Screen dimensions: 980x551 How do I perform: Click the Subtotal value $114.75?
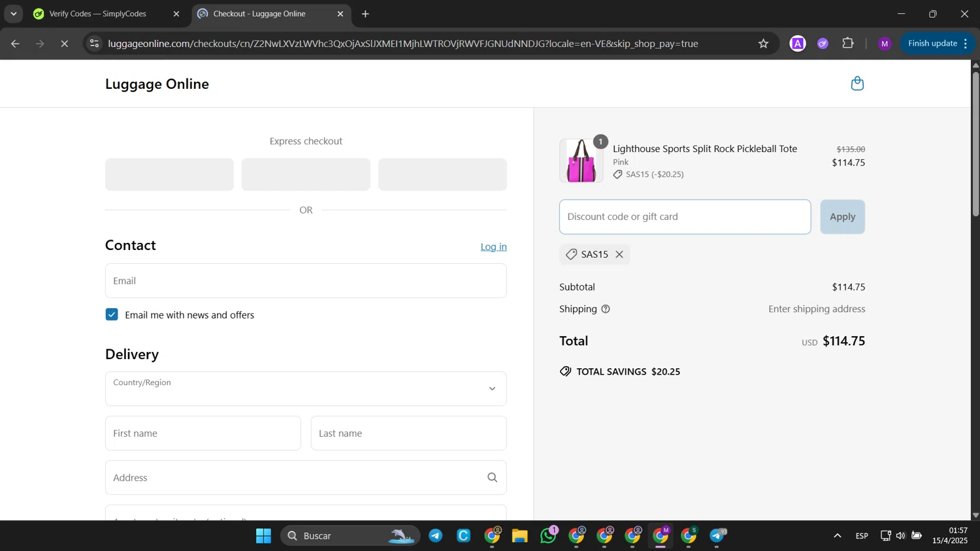coord(848,287)
